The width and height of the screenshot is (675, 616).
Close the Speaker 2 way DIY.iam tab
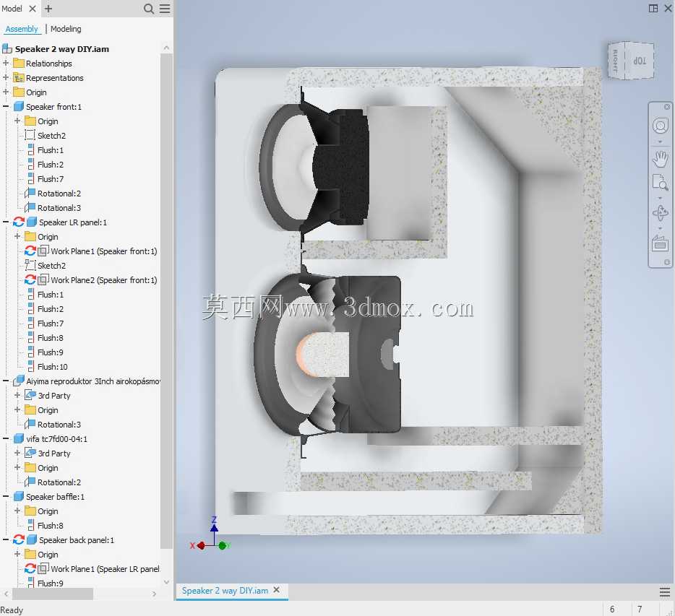[276, 590]
